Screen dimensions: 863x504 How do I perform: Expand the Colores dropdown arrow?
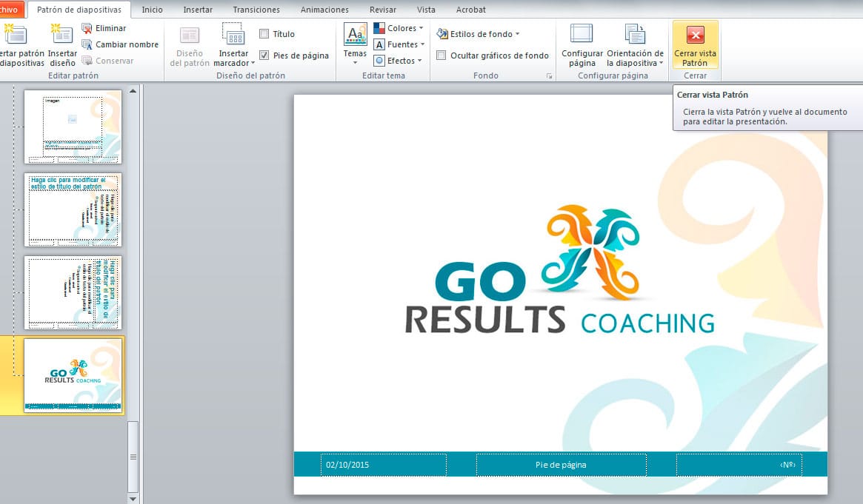point(421,28)
